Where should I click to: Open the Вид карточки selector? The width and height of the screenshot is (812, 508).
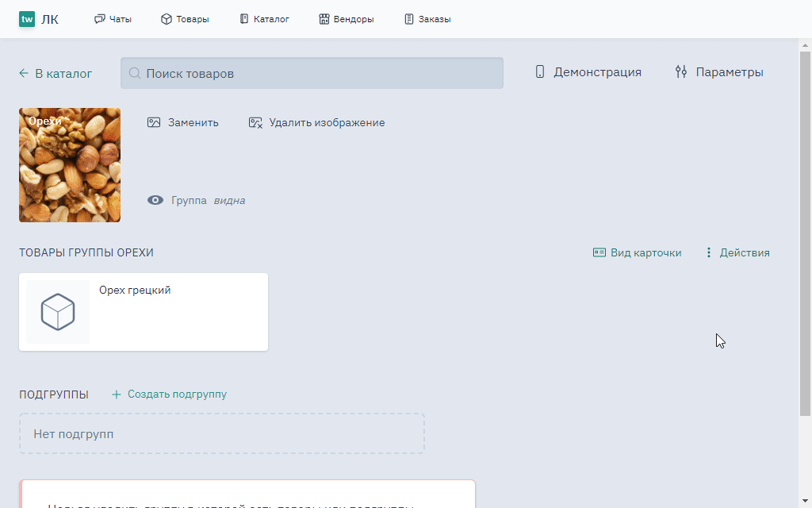click(637, 253)
